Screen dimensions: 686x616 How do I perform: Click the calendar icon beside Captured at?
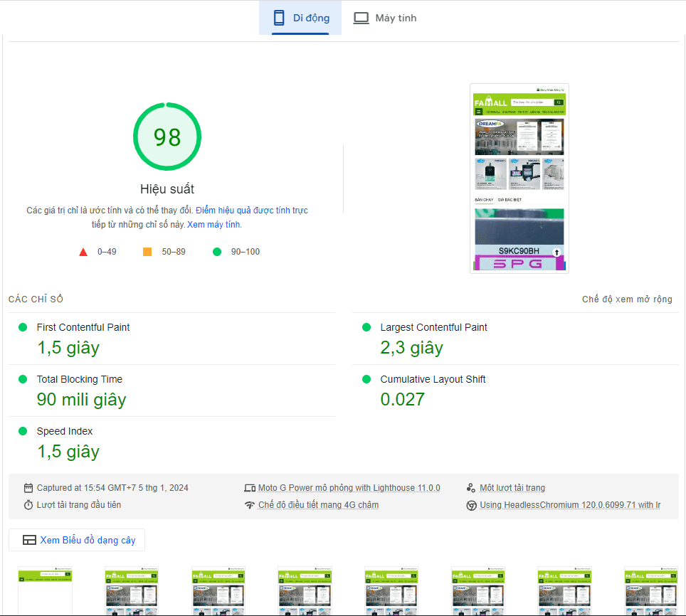[x=28, y=488]
